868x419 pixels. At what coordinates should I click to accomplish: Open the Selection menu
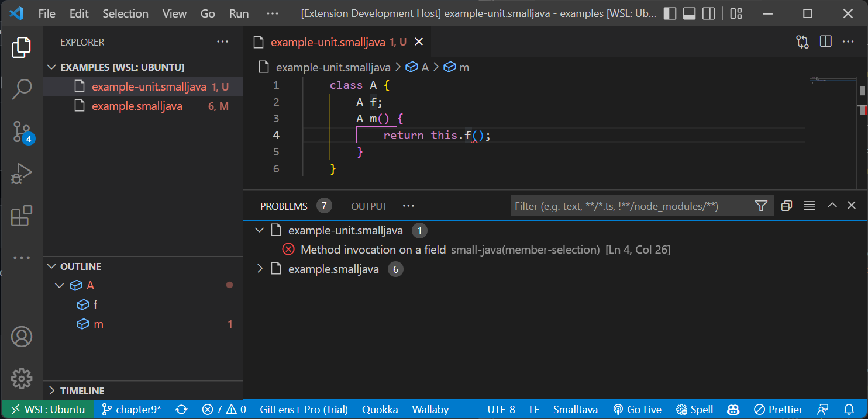[126, 13]
